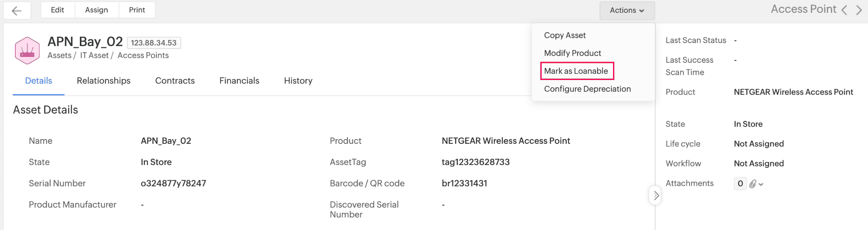The image size is (868, 230).
Task: Choose Configure Depreciation menu entry
Action: [587, 89]
